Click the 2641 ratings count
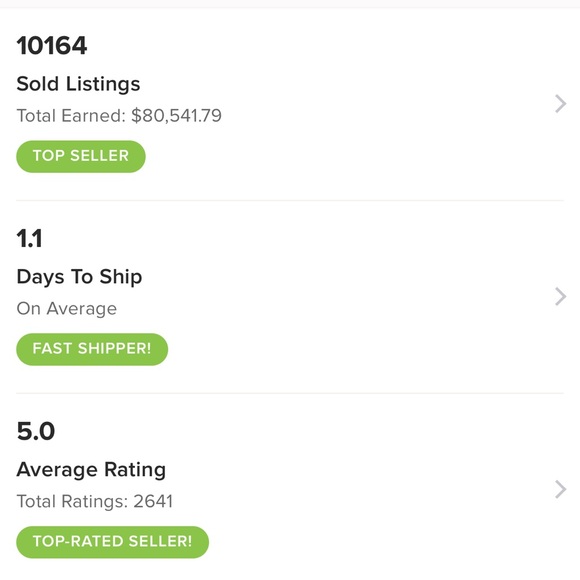 click(153, 502)
